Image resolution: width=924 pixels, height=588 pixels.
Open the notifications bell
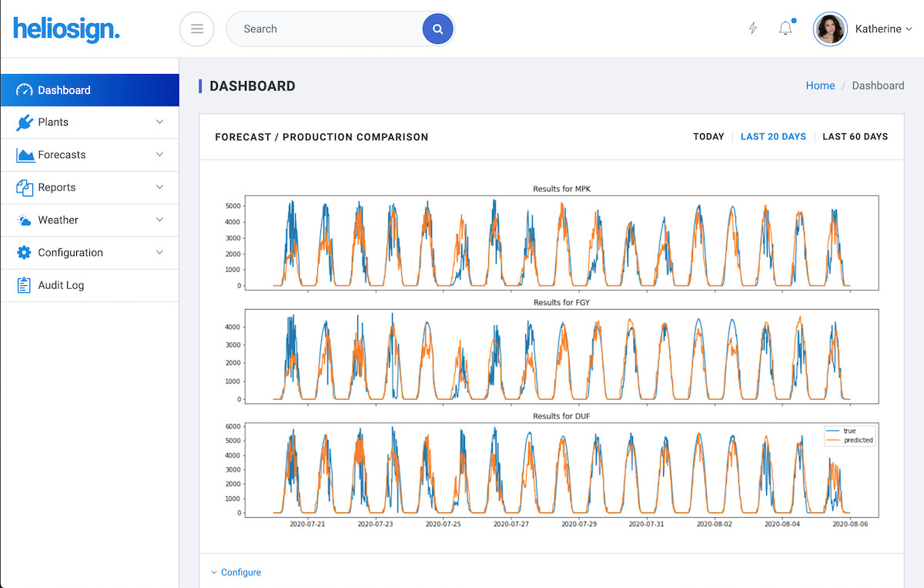coord(785,29)
